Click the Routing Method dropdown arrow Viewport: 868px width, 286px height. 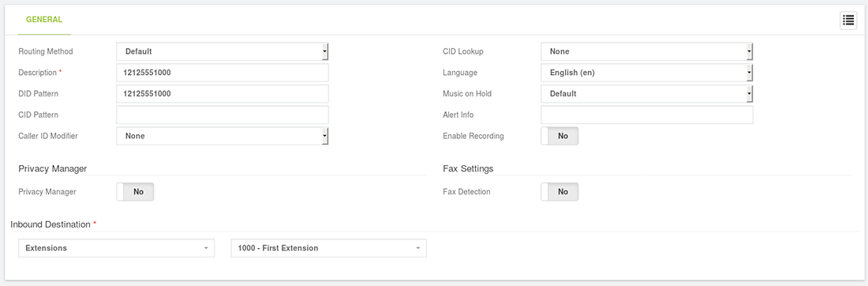click(325, 51)
